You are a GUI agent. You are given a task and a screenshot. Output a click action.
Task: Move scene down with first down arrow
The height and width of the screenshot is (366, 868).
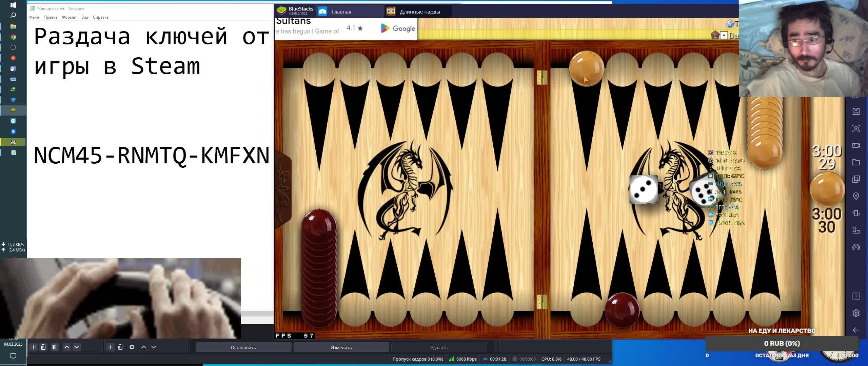pos(77,347)
